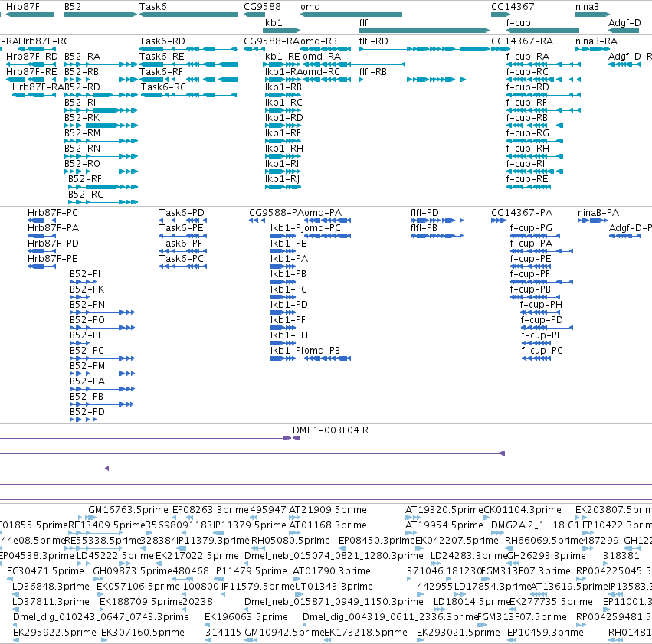Click transcript label B52-RK
This screenshot has width=652, height=644.
pyautogui.click(x=82, y=118)
